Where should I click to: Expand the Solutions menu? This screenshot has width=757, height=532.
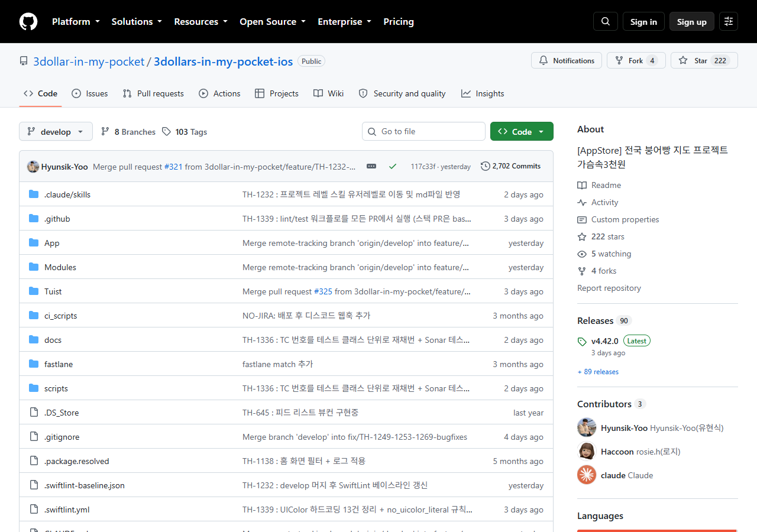click(137, 21)
